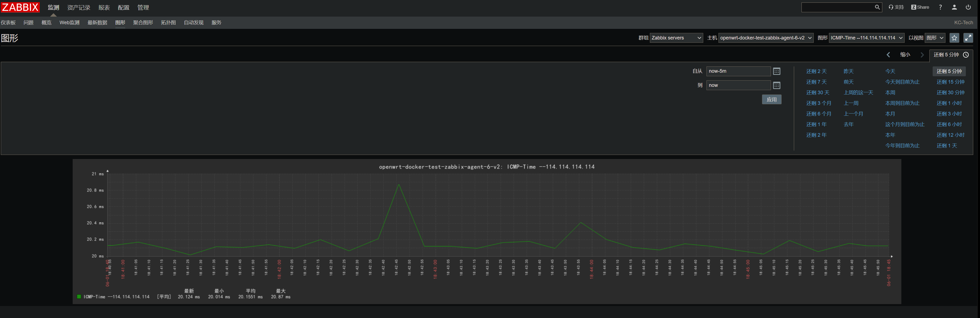
Task: Click the 支持 headset support icon
Action: point(896,7)
